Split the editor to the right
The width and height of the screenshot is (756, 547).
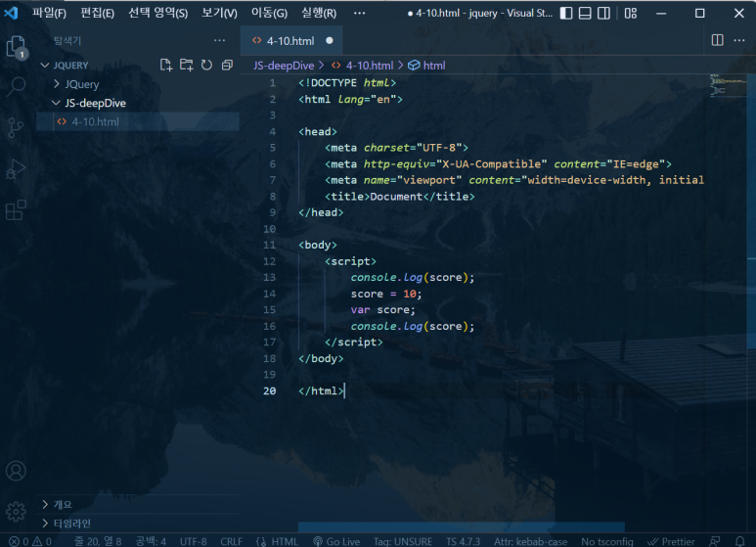coord(718,40)
